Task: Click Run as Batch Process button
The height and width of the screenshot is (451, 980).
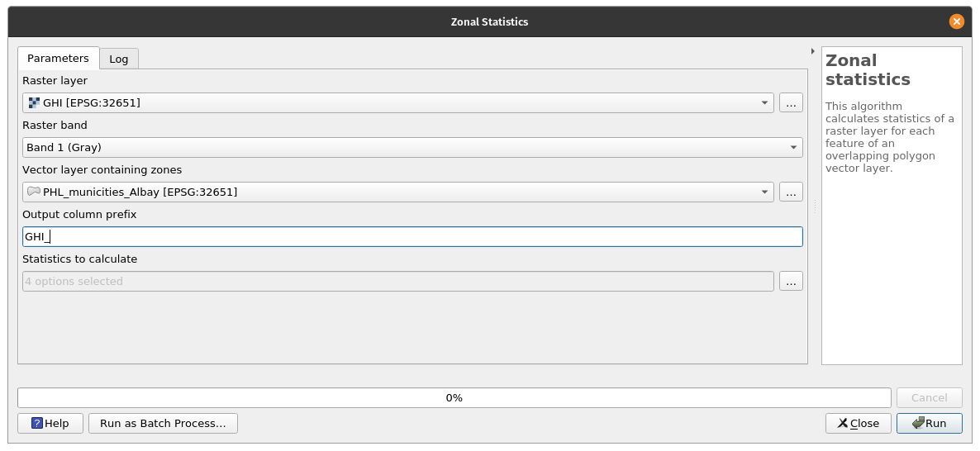Action: [163, 423]
